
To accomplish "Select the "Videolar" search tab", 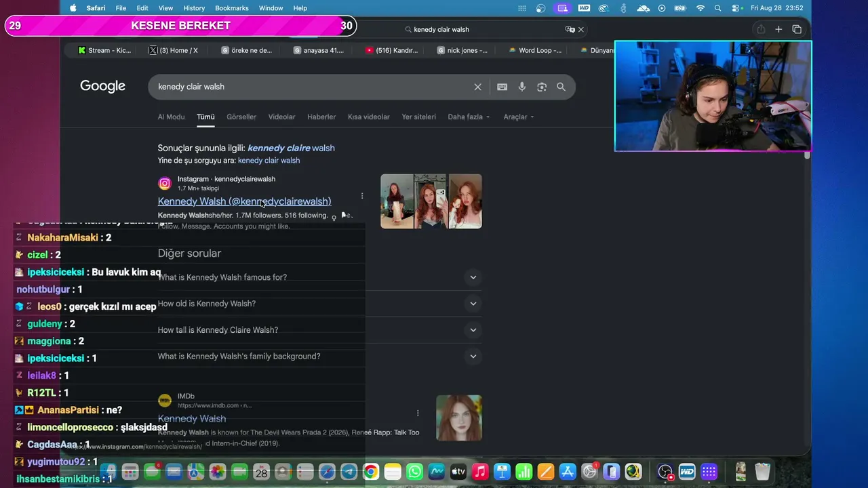I will tap(281, 117).
